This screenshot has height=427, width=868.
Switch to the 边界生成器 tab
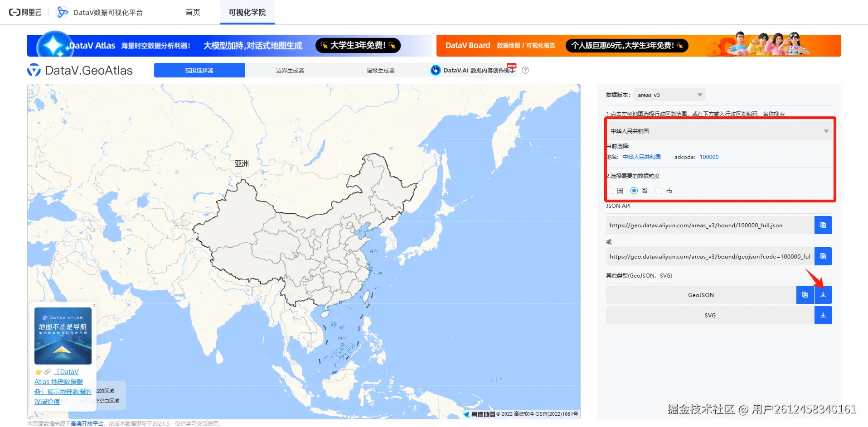coord(290,70)
